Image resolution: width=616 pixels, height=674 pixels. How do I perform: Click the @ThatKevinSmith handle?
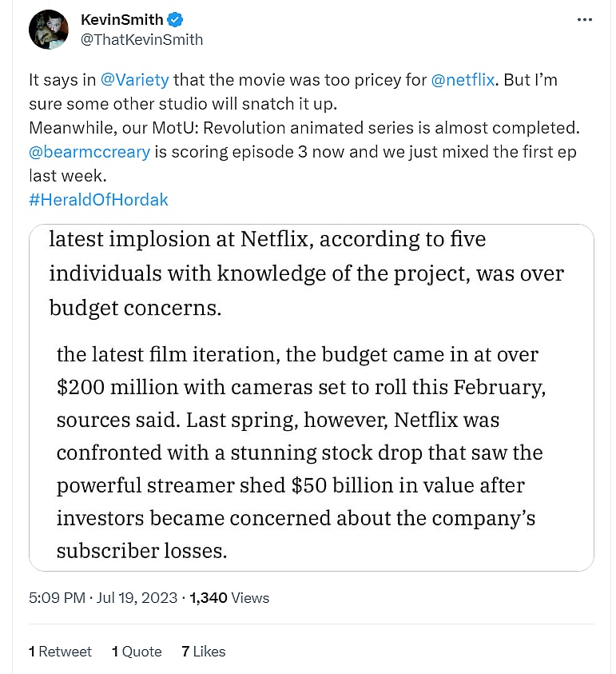(x=141, y=39)
